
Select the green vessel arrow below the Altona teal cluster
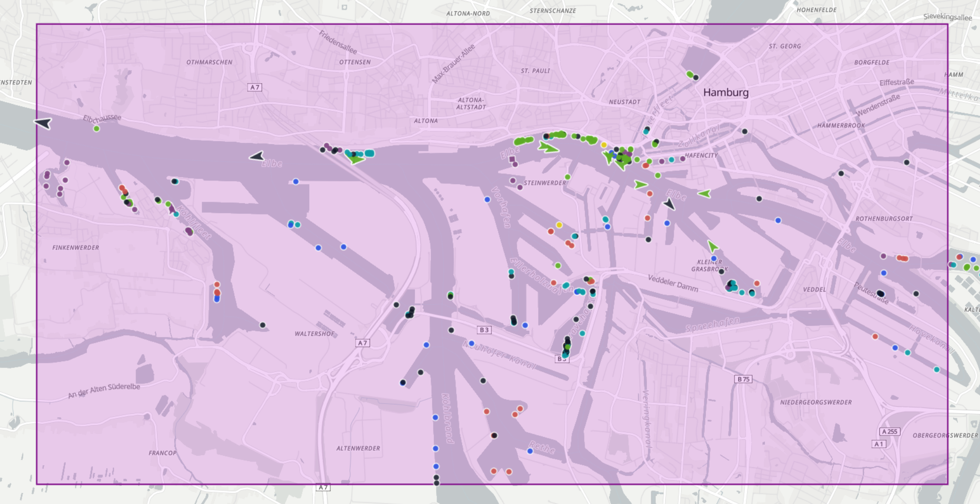pyautogui.click(x=356, y=159)
